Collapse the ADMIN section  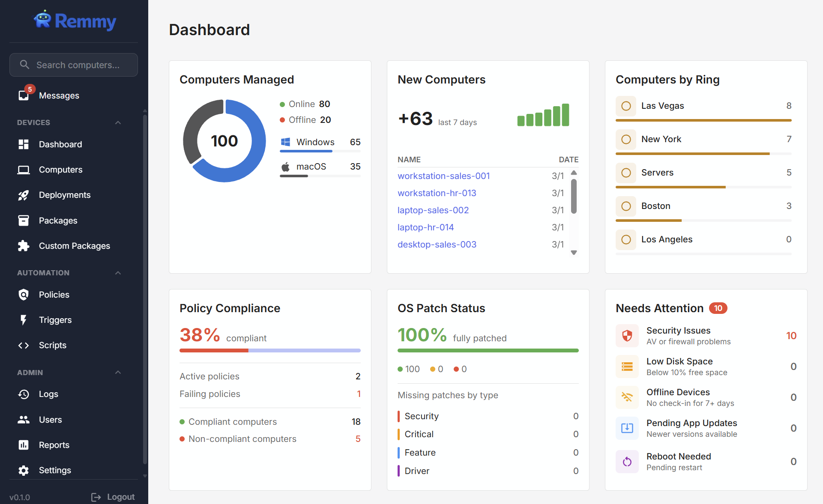118,373
